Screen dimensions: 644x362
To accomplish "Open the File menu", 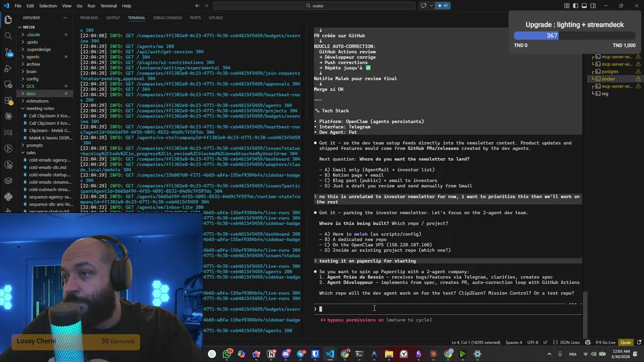I will (18, 6).
